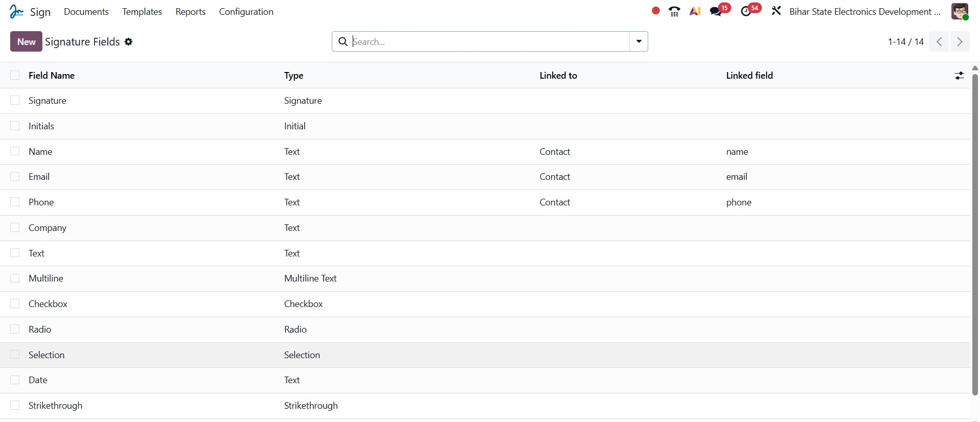Open the Signature Fields gear actions menu

[129, 42]
